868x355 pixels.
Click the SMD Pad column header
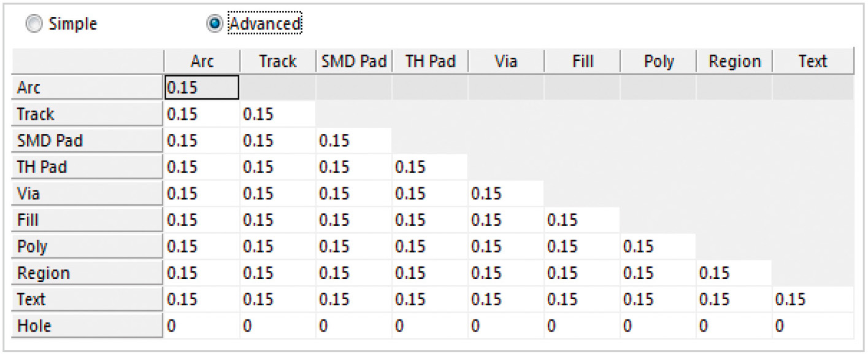click(x=354, y=61)
